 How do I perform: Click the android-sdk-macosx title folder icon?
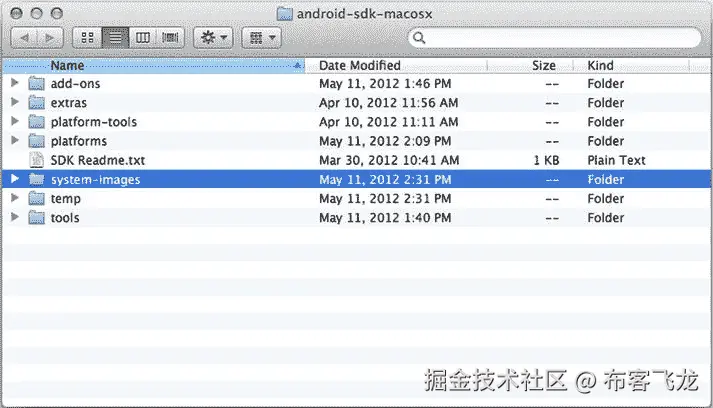(x=285, y=14)
